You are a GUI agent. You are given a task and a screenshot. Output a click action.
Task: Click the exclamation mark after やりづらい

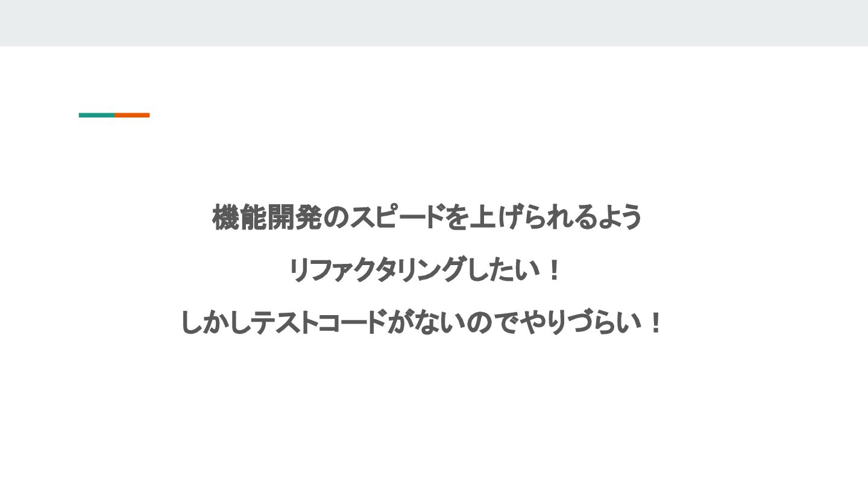[x=656, y=322]
